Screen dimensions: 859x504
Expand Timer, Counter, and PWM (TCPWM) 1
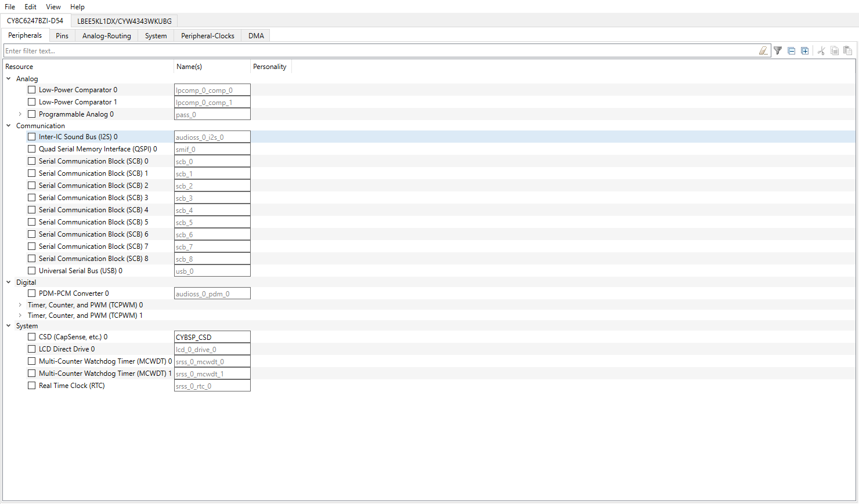pyautogui.click(x=20, y=316)
